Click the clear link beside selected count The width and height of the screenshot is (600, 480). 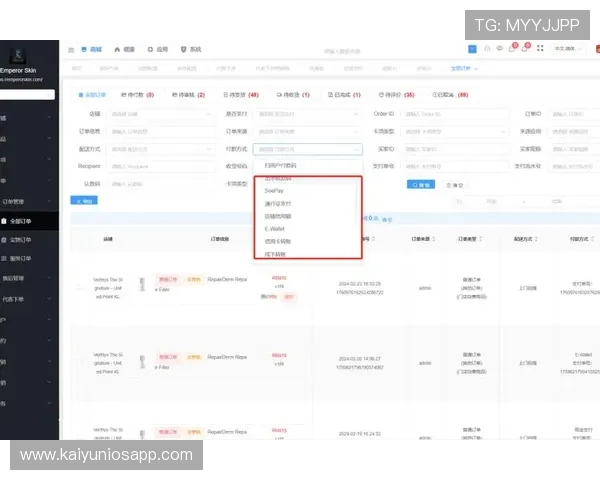pos(387,220)
